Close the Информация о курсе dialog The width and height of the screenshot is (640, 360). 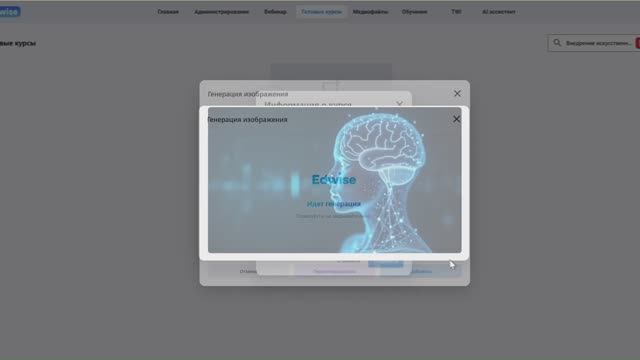tap(400, 104)
